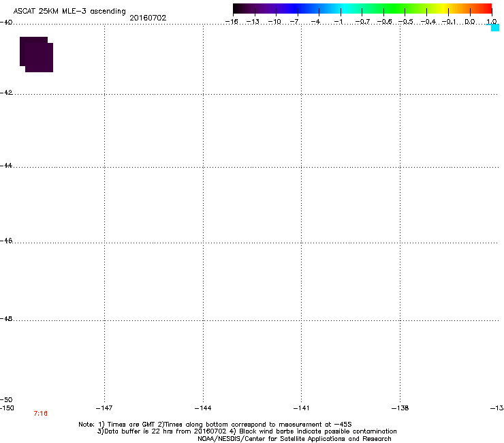Image resolution: width=504 pixels, height=443 pixels.
Task: Click the -48 latitude label
Action: 6,318
